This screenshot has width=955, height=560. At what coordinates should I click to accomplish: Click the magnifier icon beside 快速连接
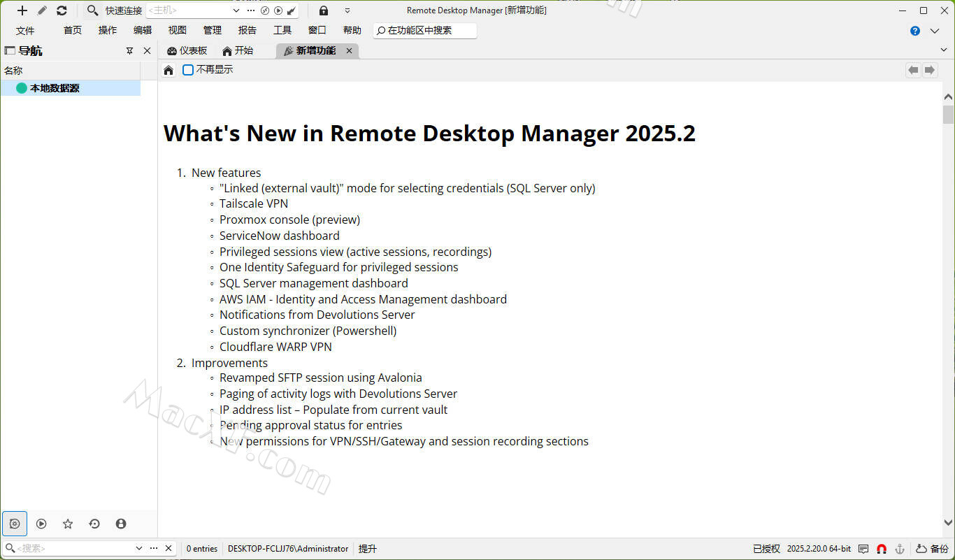92,10
